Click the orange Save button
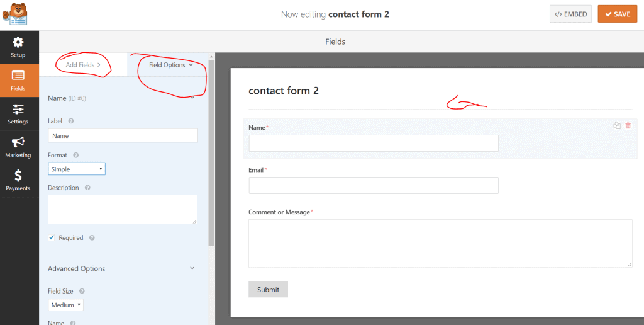 click(618, 14)
